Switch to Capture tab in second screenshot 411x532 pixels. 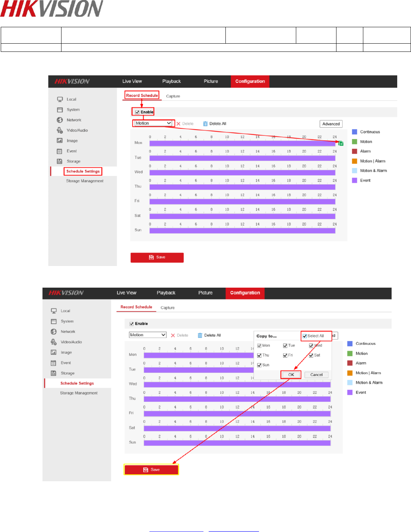167,308
